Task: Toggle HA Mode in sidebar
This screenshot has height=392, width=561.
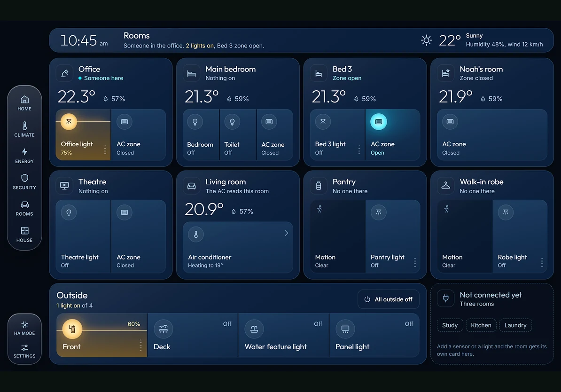Action: point(24,328)
